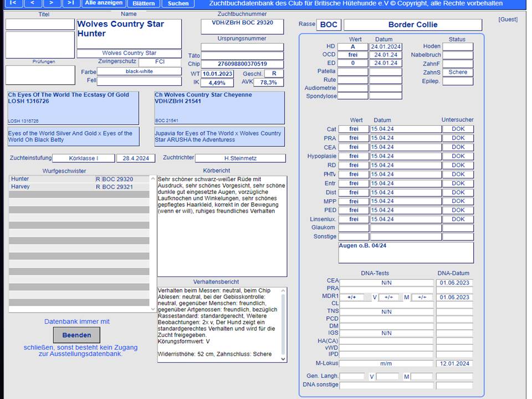Click Zuchteinstufung field Körklasse I
The height and width of the screenshot is (399, 532).
pyautogui.click(x=84, y=158)
